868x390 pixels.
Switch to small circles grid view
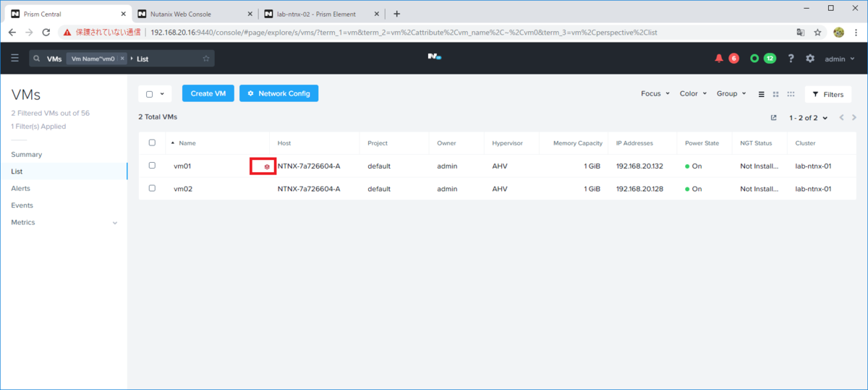click(x=791, y=94)
